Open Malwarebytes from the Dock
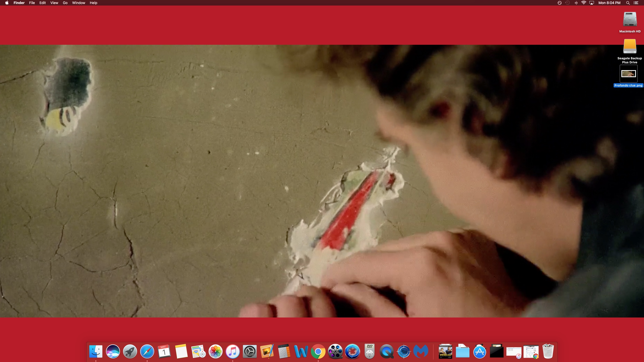Screen dimensions: 644x362 click(421, 351)
